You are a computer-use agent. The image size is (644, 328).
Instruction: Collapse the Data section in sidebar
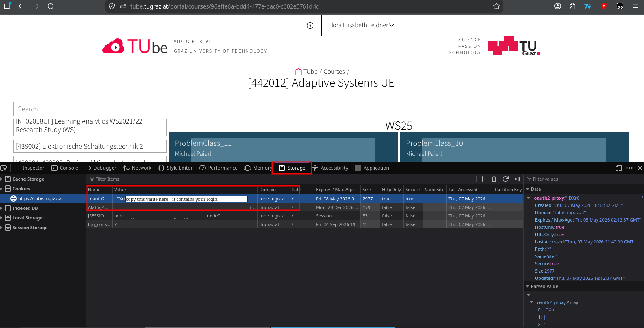(x=527, y=189)
